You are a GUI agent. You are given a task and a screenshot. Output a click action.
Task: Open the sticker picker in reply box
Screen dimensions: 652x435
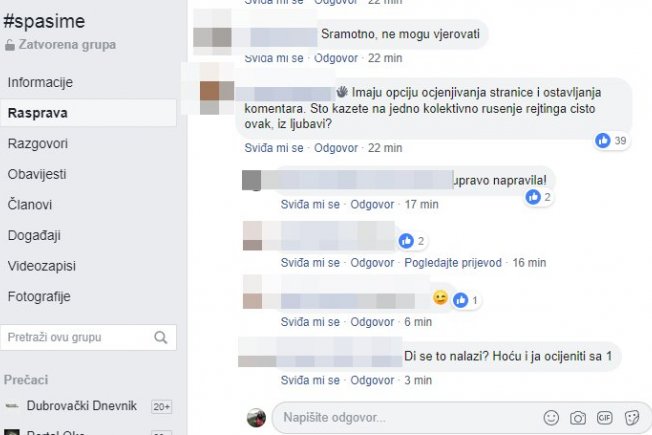(632, 418)
